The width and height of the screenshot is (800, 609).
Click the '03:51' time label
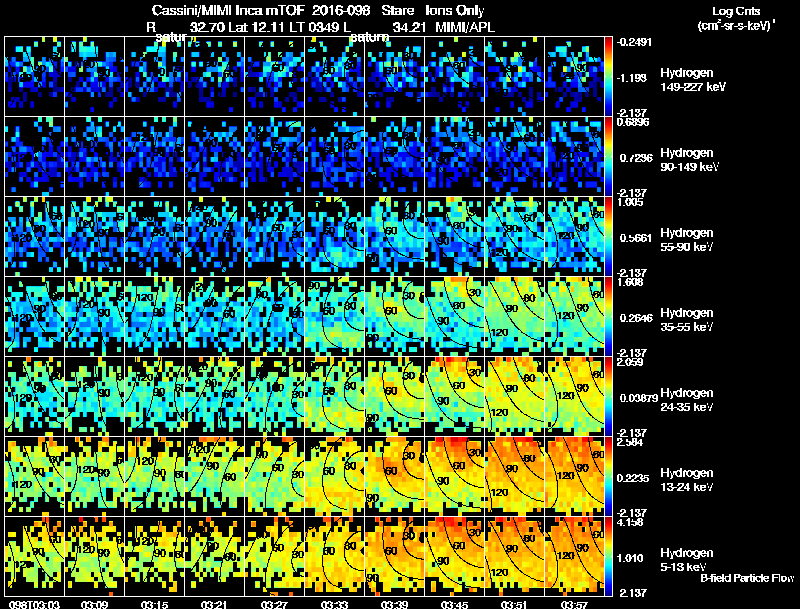[514, 605]
